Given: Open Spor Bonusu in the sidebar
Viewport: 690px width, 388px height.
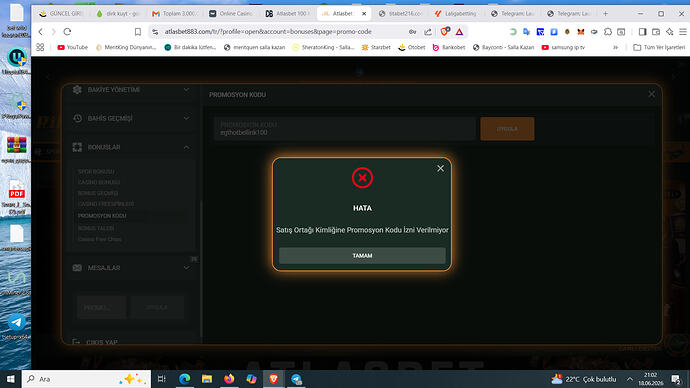Looking at the screenshot, I should click(x=96, y=172).
